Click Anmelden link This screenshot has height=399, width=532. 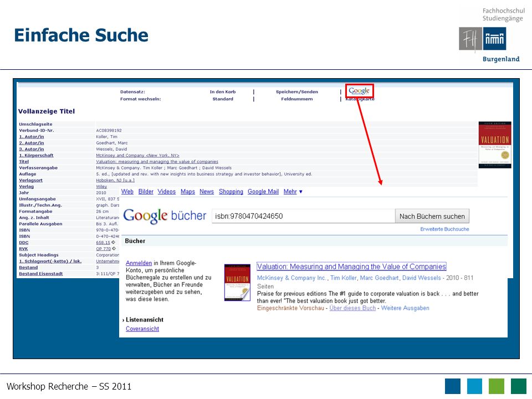point(139,263)
